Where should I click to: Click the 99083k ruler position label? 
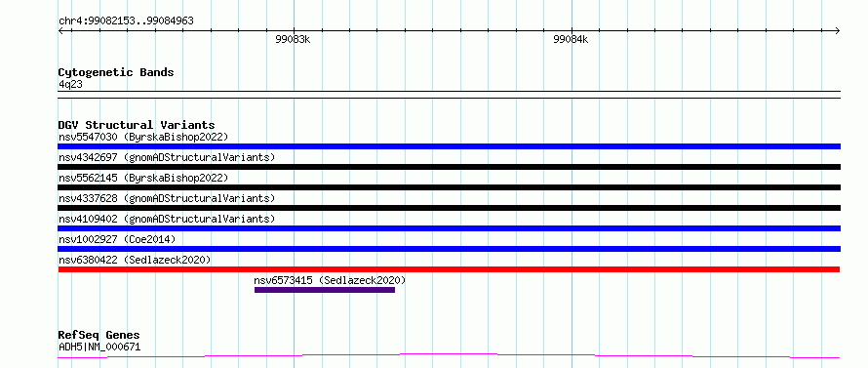(293, 39)
